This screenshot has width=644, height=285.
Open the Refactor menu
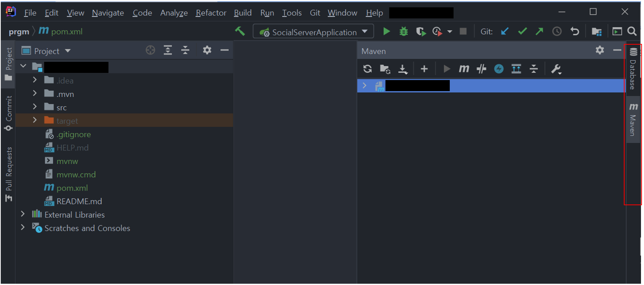[x=211, y=13]
